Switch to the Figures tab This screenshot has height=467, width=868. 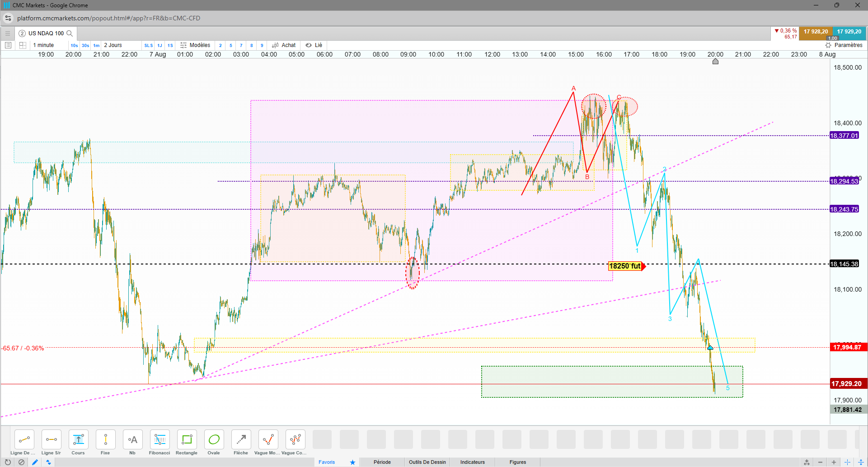(x=518, y=462)
